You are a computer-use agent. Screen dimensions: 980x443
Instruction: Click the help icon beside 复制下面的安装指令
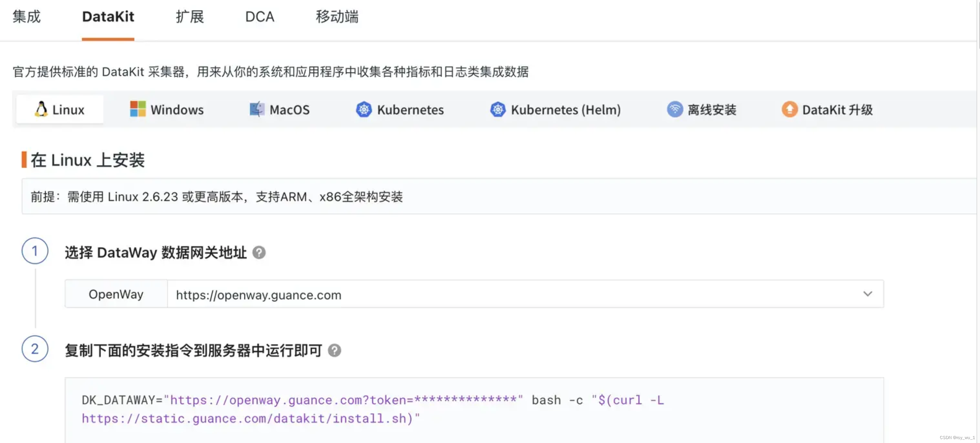click(x=334, y=351)
